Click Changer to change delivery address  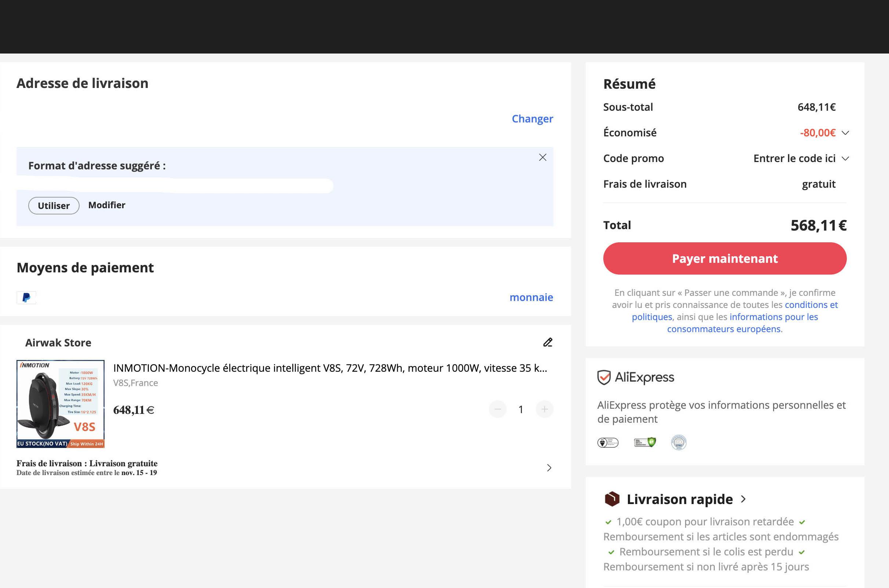tap(532, 118)
